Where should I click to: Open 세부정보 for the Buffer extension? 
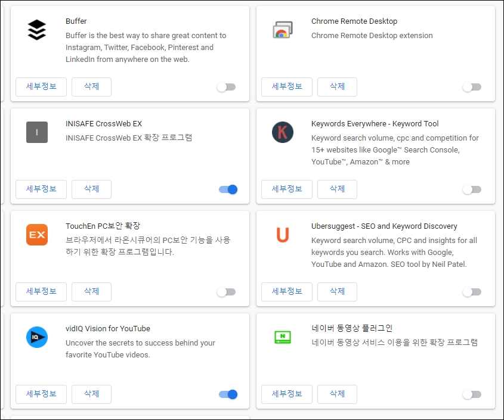tap(41, 87)
